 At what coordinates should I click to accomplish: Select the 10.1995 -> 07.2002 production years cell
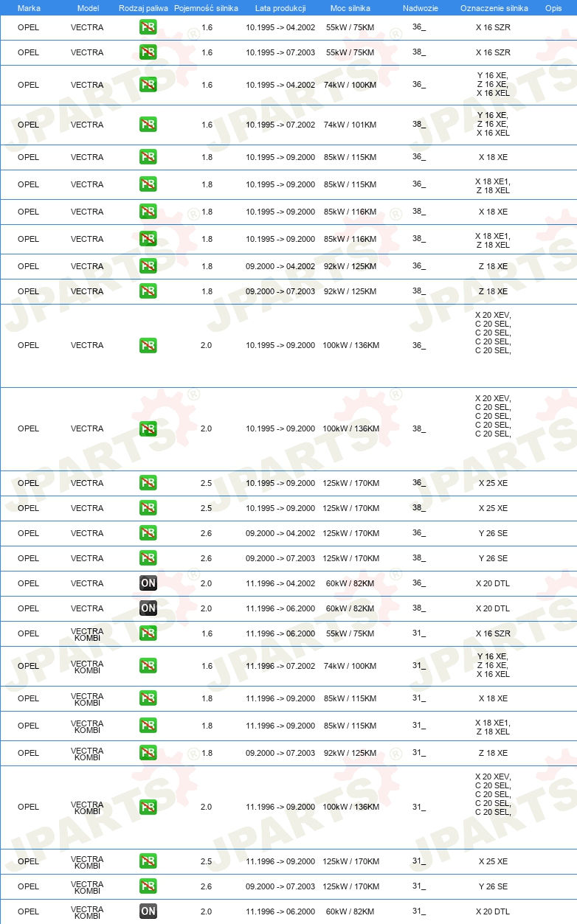280,125
